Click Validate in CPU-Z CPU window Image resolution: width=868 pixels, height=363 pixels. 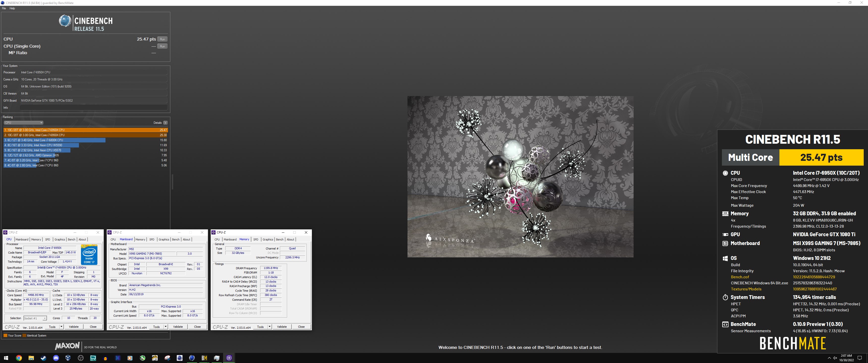point(74,327)
